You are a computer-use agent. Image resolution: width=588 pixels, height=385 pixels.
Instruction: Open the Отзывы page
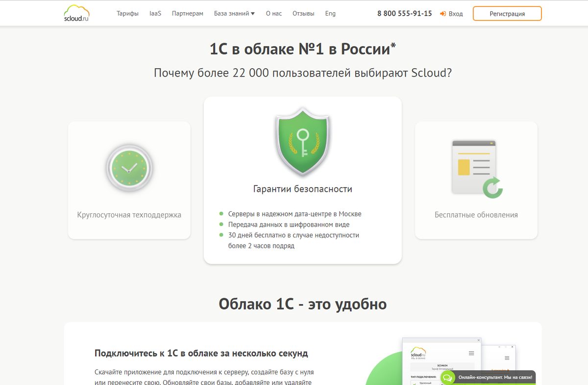coord(303,13)
